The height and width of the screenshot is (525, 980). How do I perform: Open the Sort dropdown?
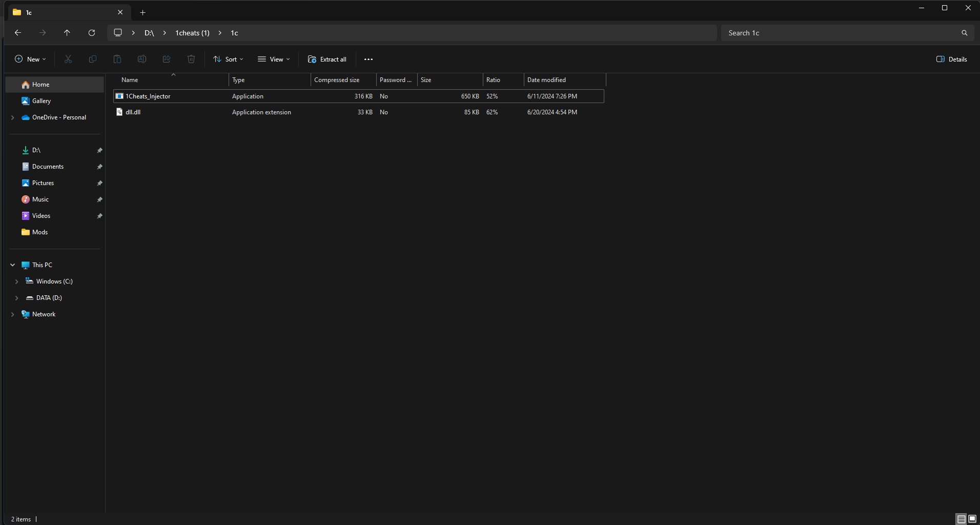[x=228, y=59]
